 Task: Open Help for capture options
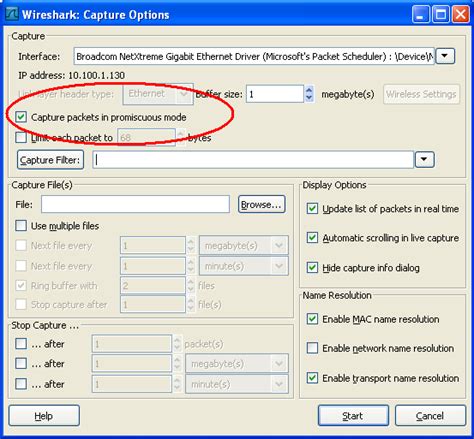(x=44, y=416)
